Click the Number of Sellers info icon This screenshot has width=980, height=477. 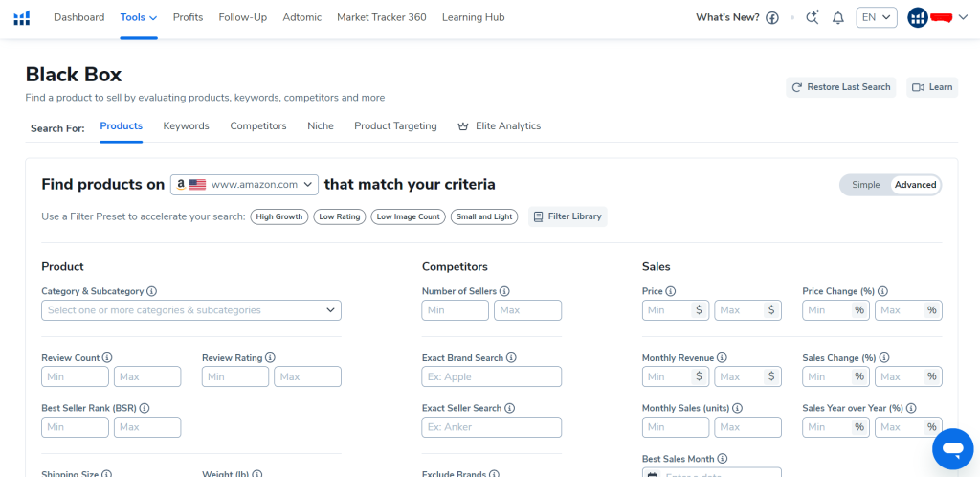[504, 291]
